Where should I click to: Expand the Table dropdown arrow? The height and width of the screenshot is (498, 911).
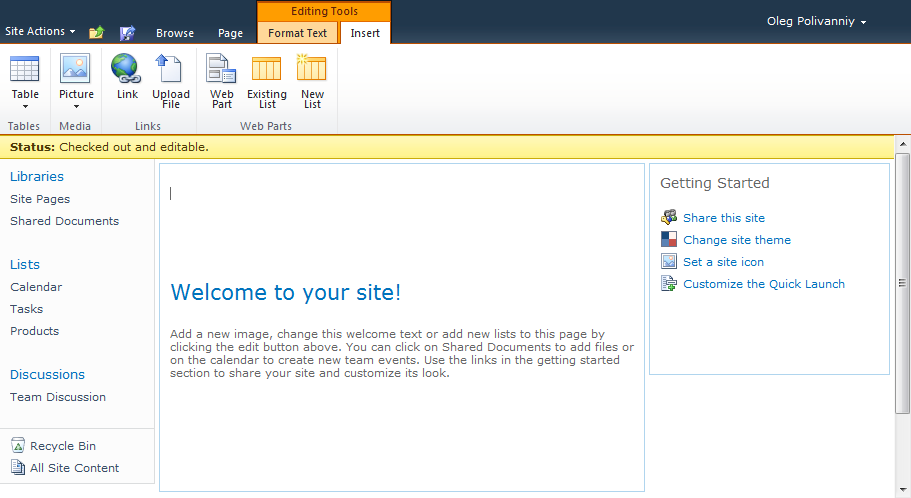click(x=25, y=107)
